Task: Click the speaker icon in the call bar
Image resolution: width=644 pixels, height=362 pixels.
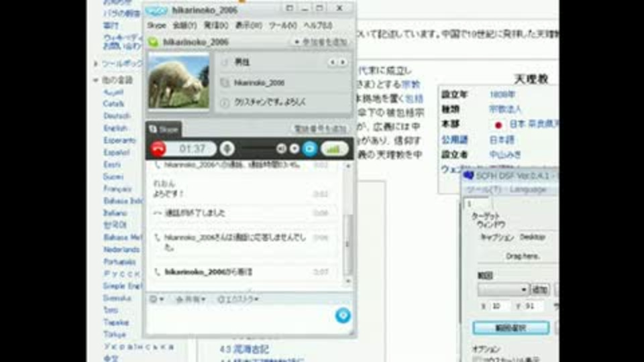Action: (281, 149)
